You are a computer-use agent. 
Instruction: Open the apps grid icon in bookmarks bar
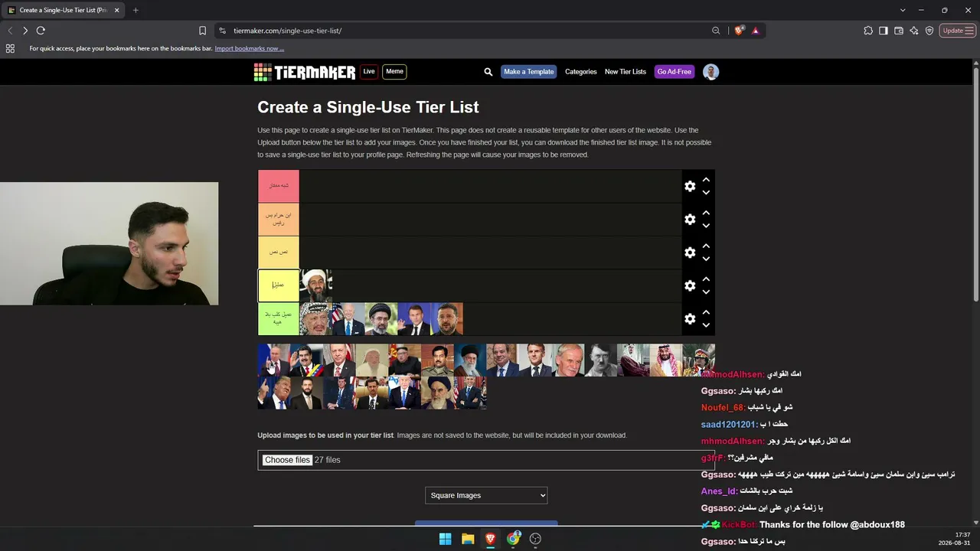pos(10,48)
